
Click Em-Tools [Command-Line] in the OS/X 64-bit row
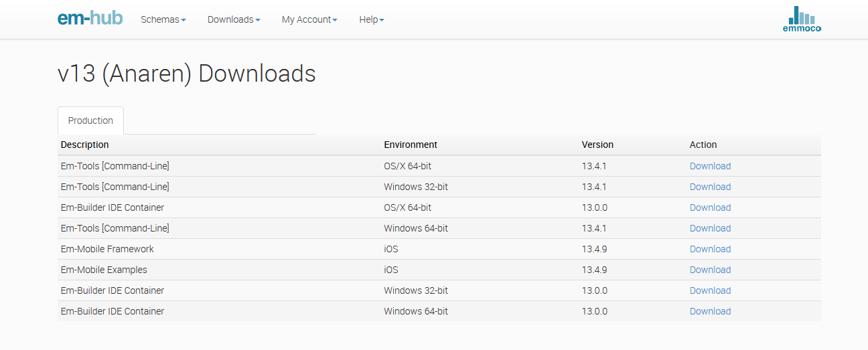coord(115,166)
